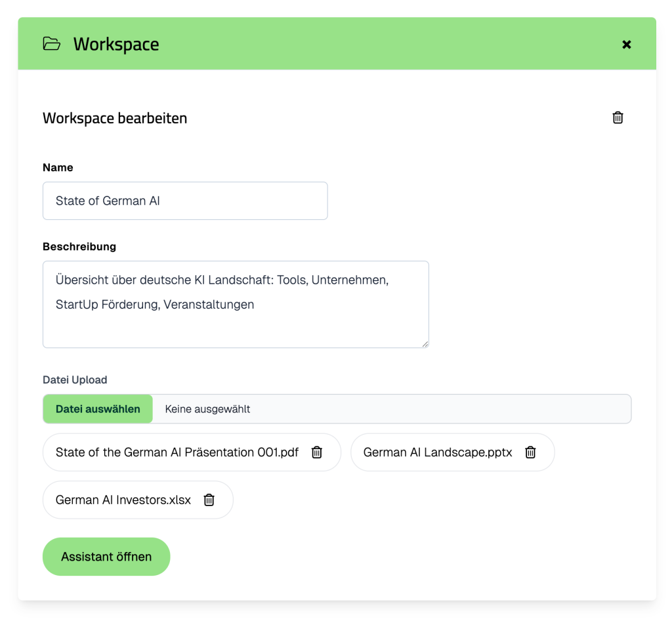672x625 pixels.
Task: Click the textarea resize handle
Action: 425,343
